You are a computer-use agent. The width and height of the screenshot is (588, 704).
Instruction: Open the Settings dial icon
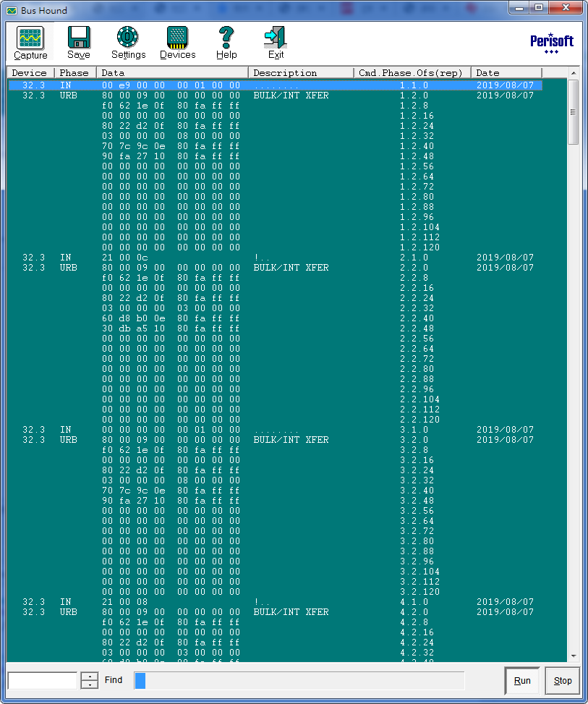coord(128,38)
